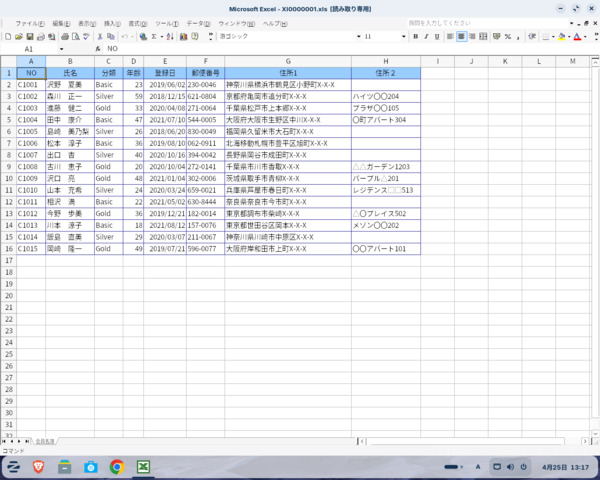
Task: Apply borders with the border icon
Action: 546,37
